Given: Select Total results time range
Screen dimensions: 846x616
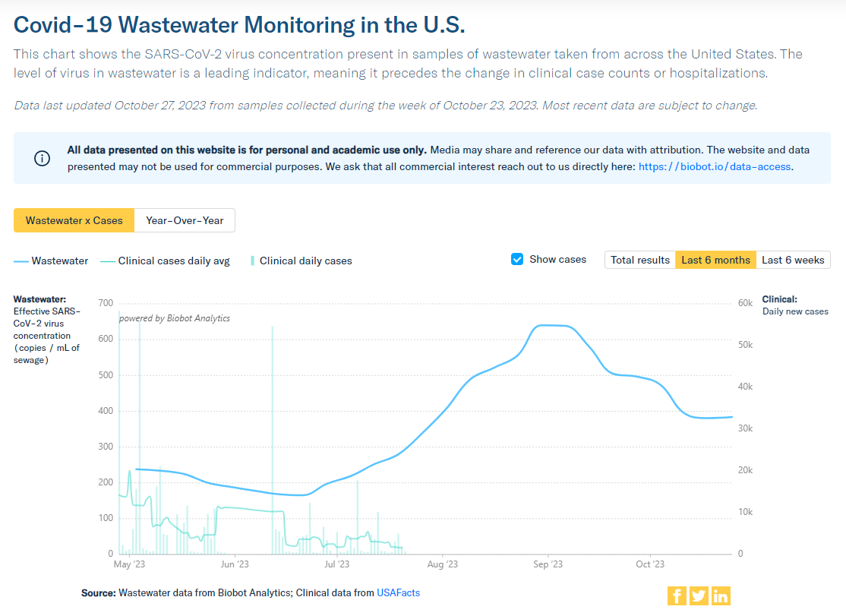Looking at the screenshot, I should pyautogui.click(x=640, y=260).
